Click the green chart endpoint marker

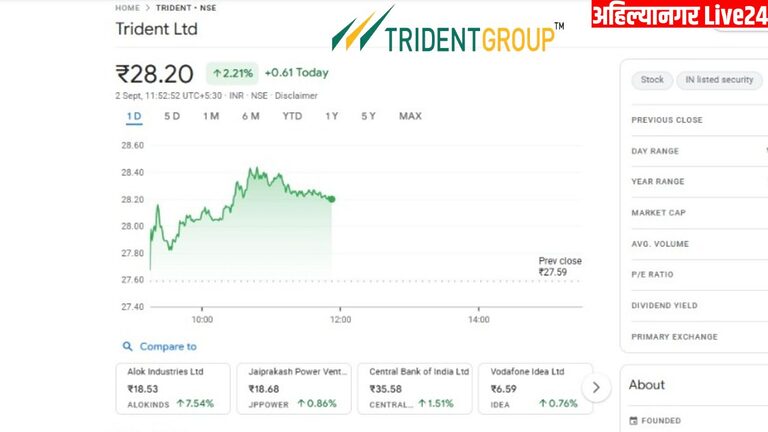pos(331,199)
